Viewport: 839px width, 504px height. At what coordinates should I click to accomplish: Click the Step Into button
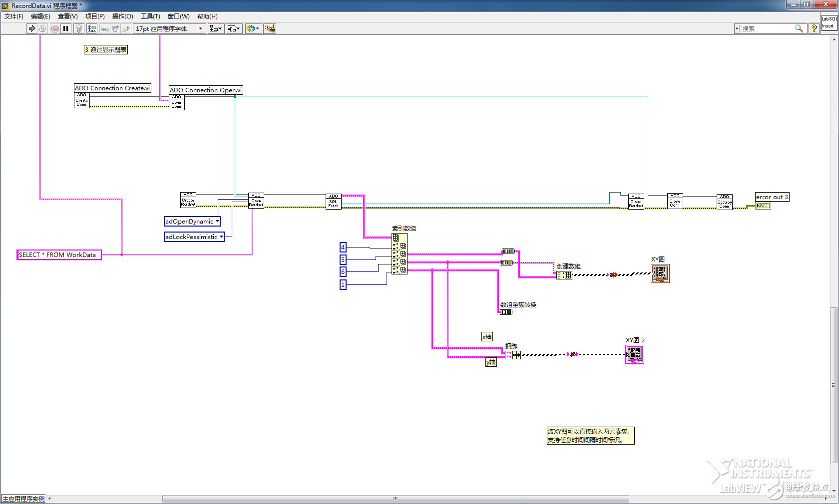104,28
